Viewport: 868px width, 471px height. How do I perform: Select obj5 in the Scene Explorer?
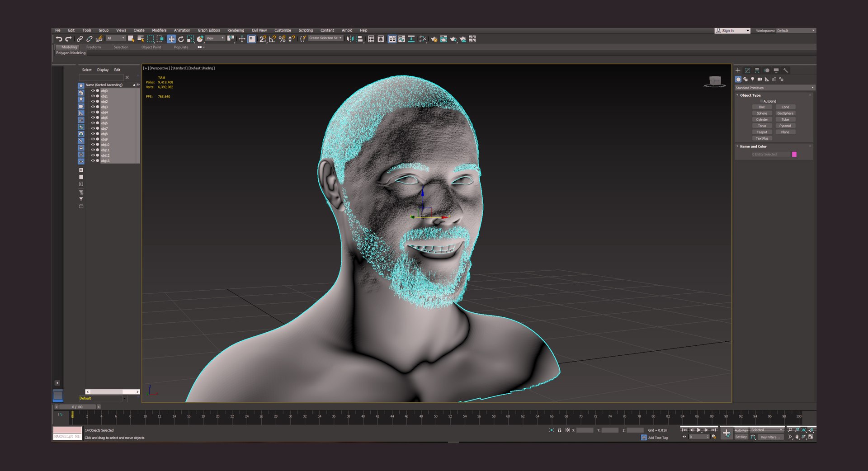pyautogui.click(x=104, y=118)
